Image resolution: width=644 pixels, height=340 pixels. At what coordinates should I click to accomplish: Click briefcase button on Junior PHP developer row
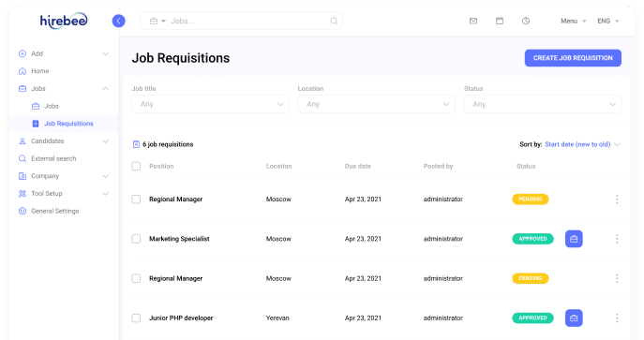574,318
